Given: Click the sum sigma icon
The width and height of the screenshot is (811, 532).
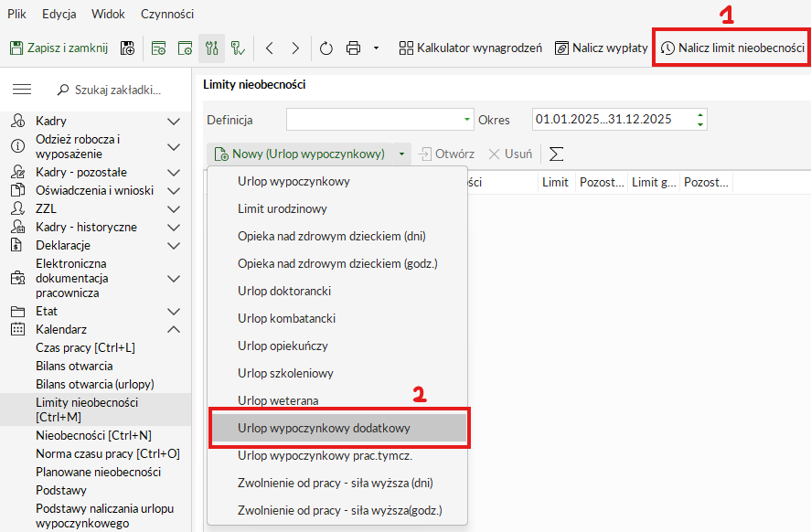Looking at the screenshot, I should coord(556,154).
